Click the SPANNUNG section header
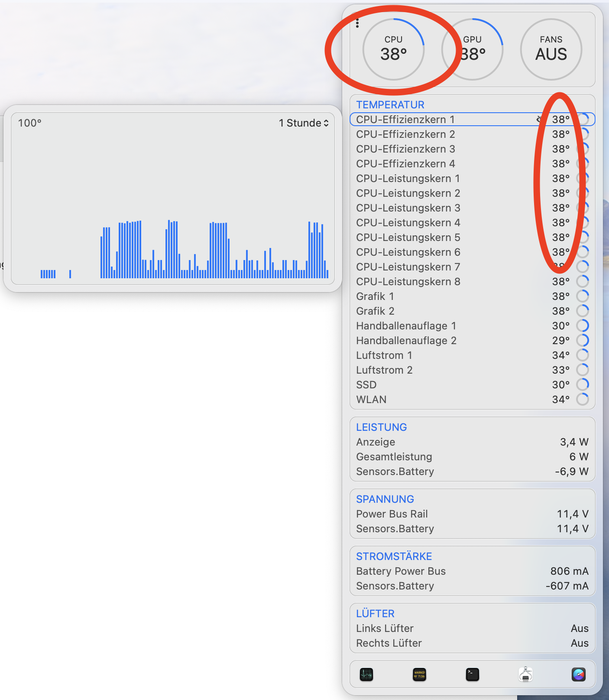609x700 pixels. pos(385,499)
